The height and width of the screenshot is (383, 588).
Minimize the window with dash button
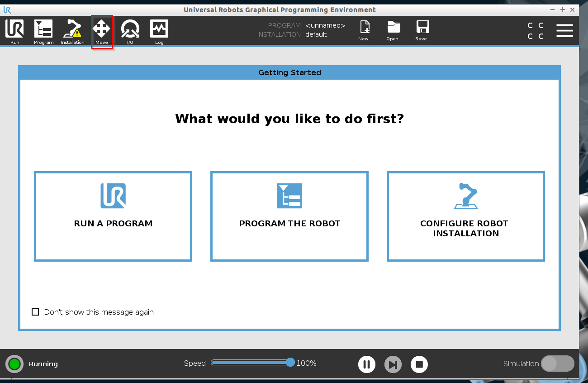[x=553, y=10]
